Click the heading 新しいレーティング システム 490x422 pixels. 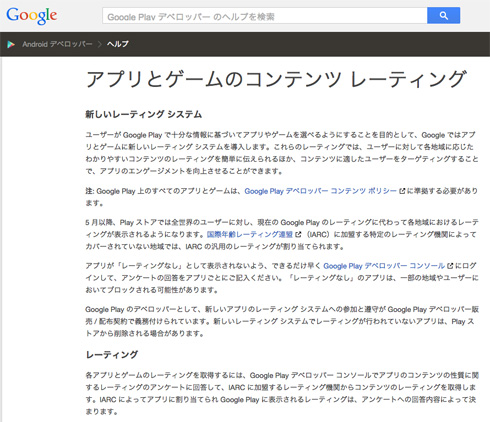click(x=144, y=114)
